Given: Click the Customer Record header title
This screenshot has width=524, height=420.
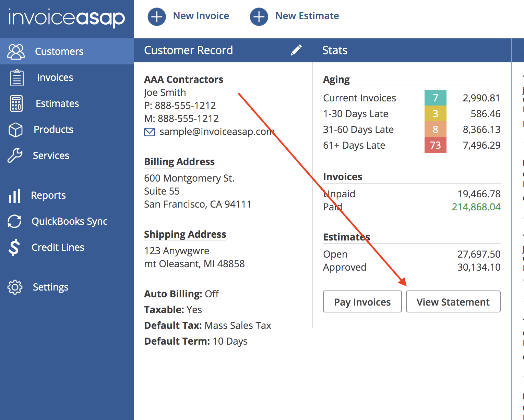Looking at the screenshot, I should tap(188, 50).
